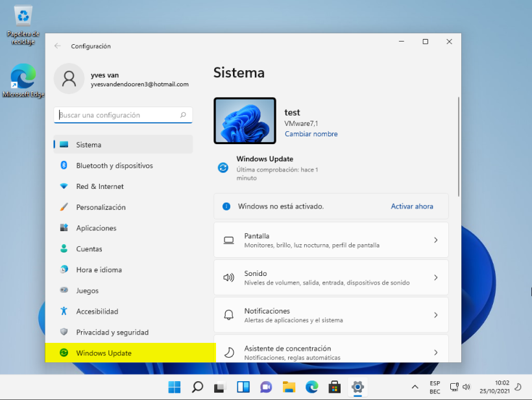
Task: Click the Privacidad shield icon
Action: tap(64, 332)
